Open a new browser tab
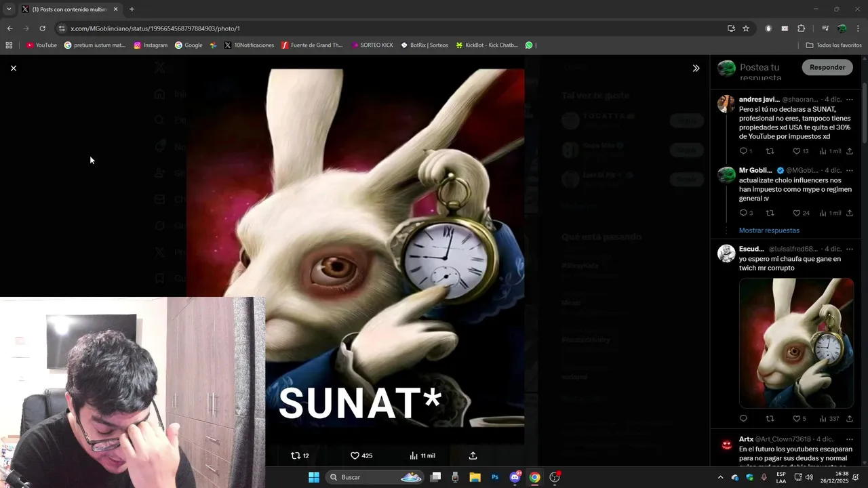Viewport: 868px width, 488px height. click(x=132, y=9)
